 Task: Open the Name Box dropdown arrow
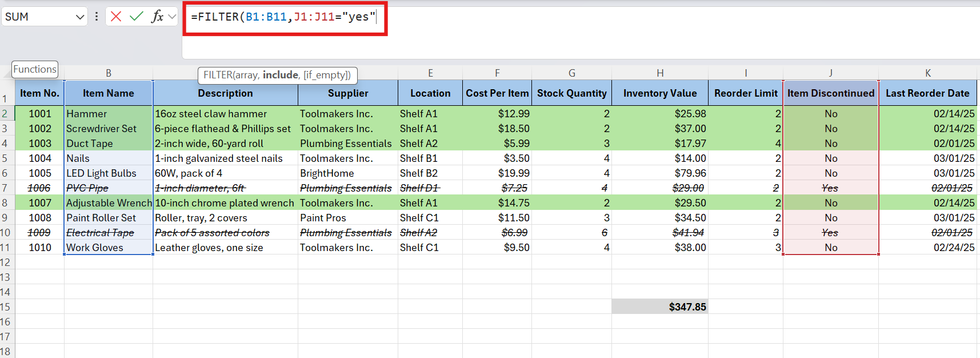click(x=80, y=17)
